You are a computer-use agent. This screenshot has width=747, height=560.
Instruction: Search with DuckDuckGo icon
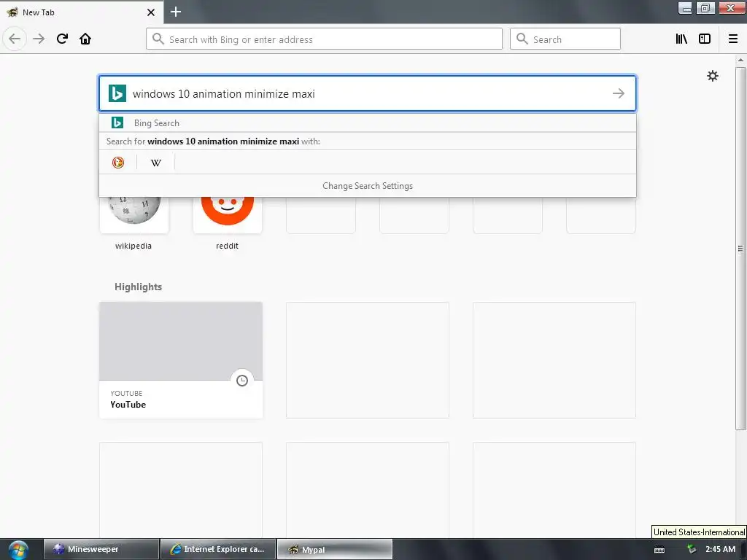pyautogui.click(x=118, y=163)
